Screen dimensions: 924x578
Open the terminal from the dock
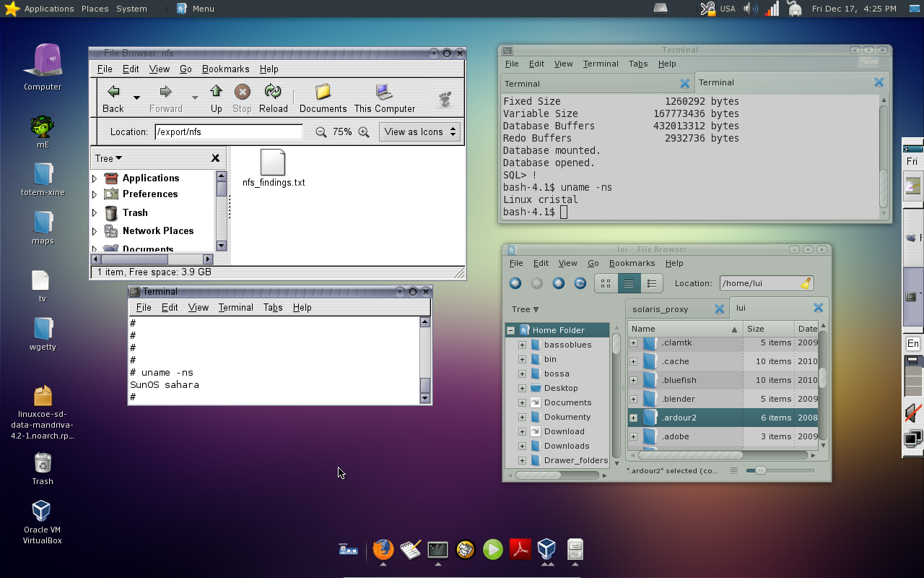[437, 550]
